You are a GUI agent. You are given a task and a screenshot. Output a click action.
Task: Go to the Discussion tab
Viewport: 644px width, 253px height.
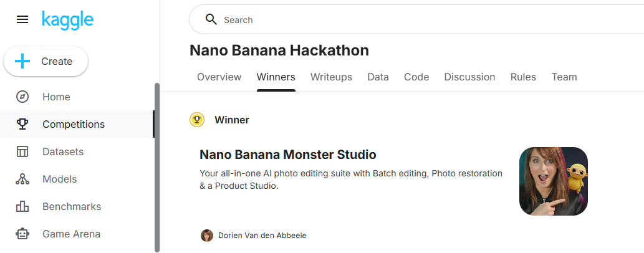(x=469, y=77)
